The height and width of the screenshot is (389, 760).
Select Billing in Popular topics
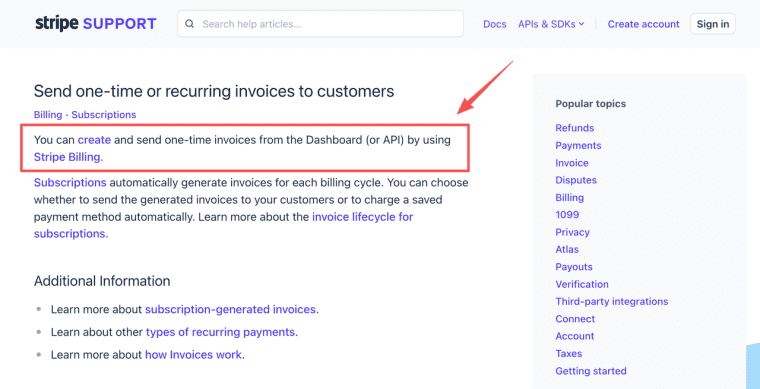[x=570, y=198]
